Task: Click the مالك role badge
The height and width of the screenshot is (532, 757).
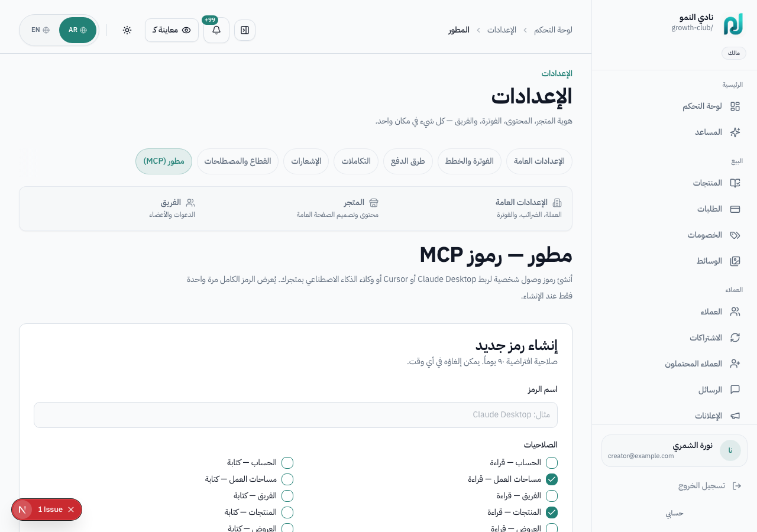Action: [734, 53]
